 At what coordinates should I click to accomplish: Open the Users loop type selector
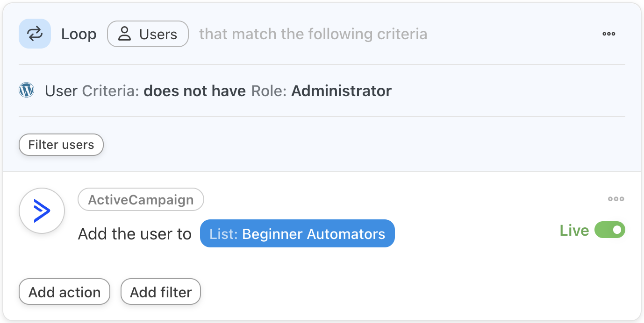148,34
